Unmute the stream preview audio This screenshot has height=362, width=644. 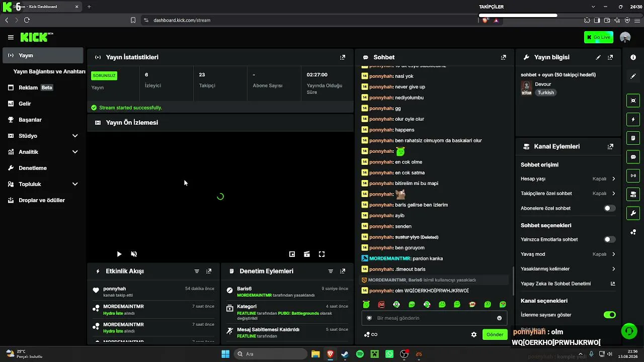point(134,254)
